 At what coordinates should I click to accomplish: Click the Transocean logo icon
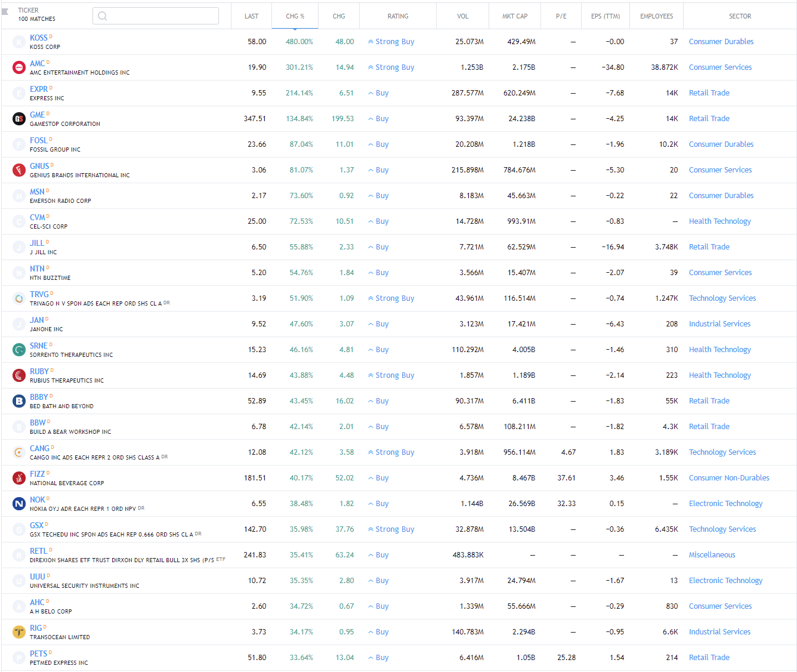[x=19, y=632]
